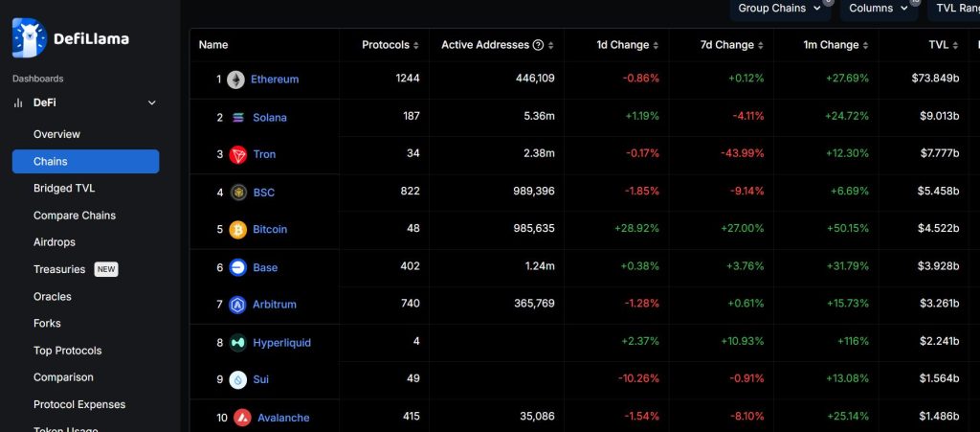Image resolution: width=980 pixels, height=432 pixels.
Task: Collapse the DeFi sidebar section
Action: (151, 103)
